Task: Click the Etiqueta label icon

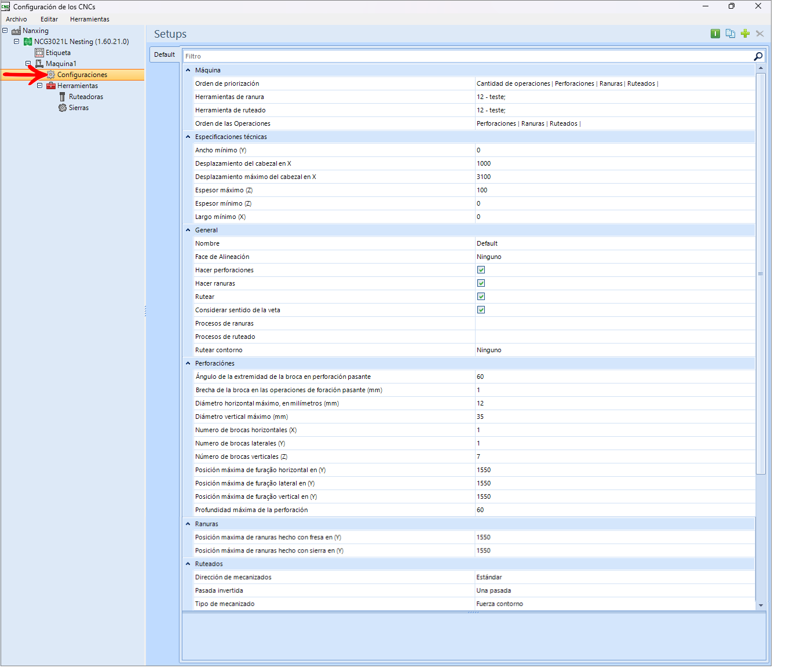Action: tap(39, 53)
